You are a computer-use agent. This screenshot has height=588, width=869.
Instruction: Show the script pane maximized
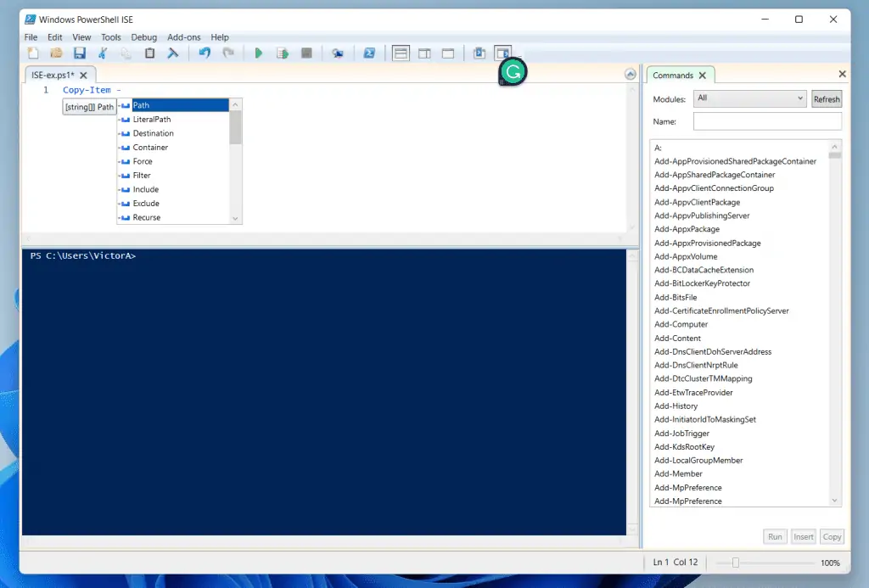point(448,53)
